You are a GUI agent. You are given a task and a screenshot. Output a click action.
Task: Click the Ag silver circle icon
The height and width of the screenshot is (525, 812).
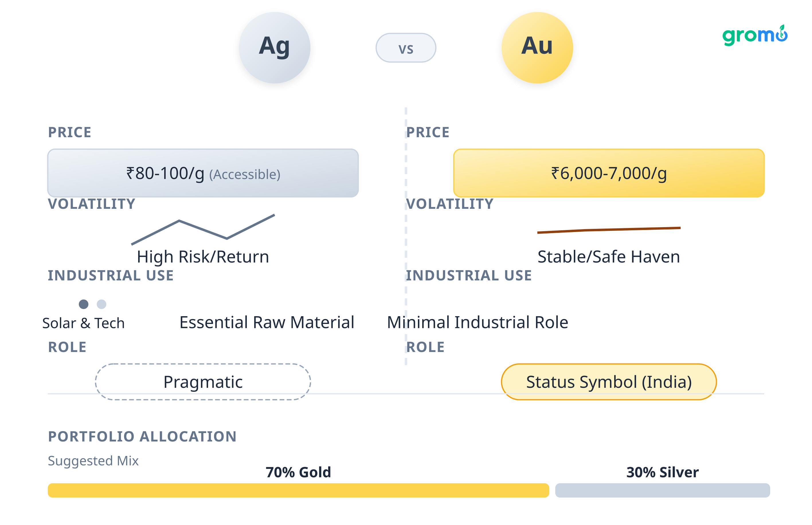pyautogui.click(x=274, y=48)
